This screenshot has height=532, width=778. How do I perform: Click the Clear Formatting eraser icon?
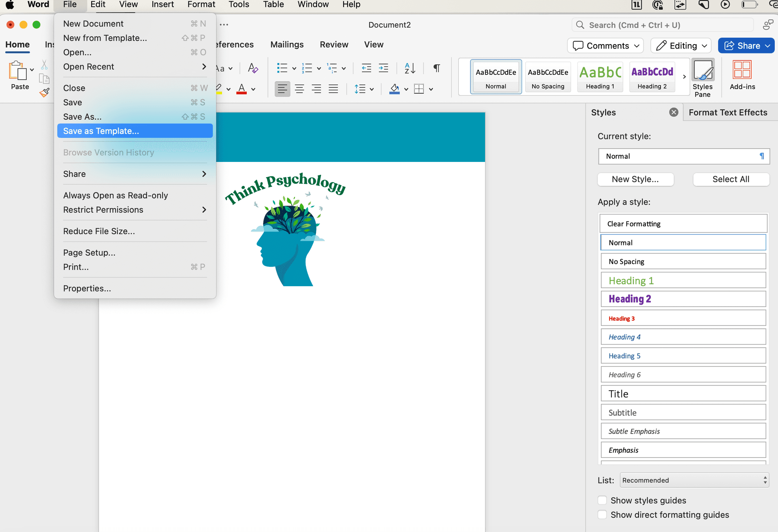click(253, 68)
